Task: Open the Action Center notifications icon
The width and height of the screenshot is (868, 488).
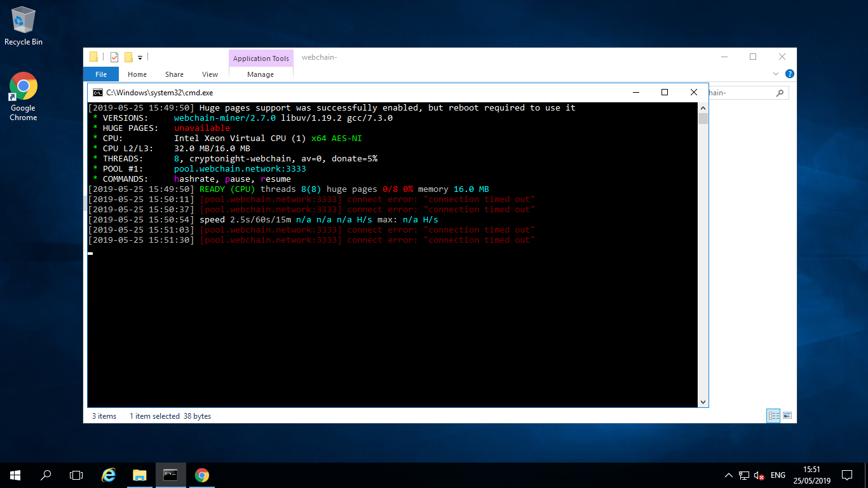Action: click(847, 475)
